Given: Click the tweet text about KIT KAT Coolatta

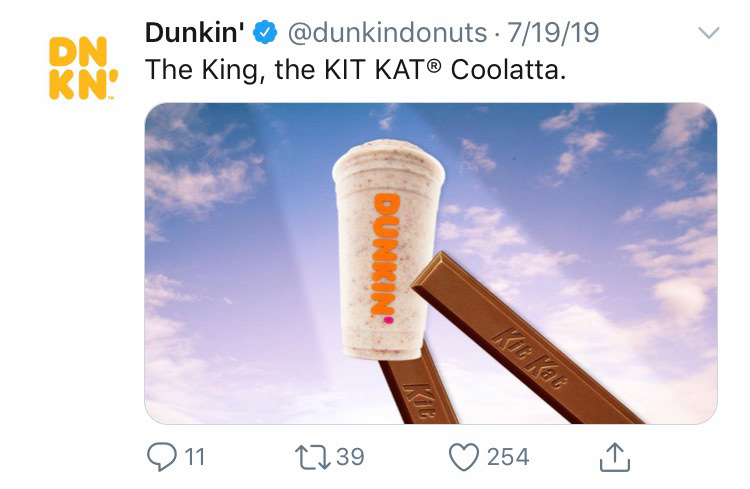Looking at the screenshot, I should coord(355,70).
